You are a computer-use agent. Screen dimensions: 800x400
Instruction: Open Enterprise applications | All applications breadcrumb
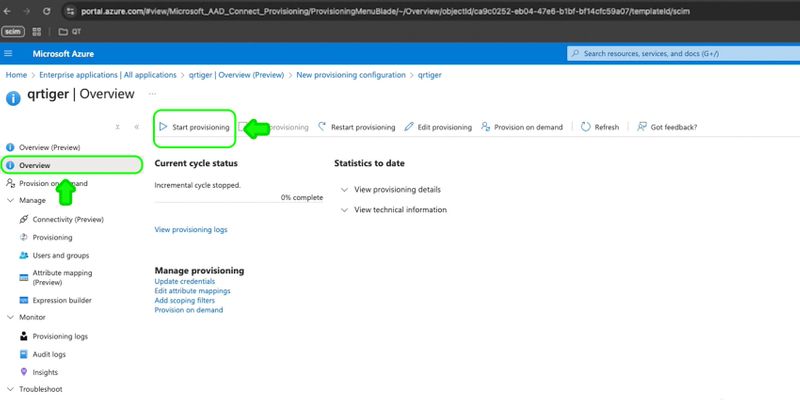click(108, 75)
